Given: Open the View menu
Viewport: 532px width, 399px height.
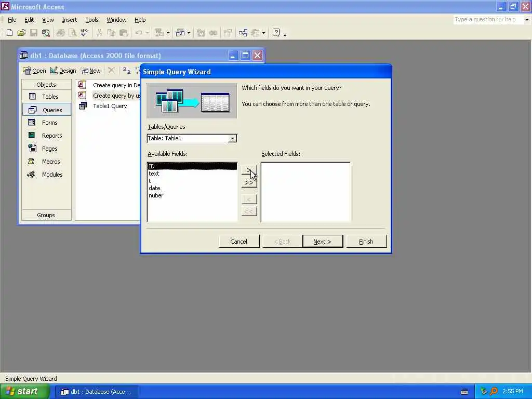Looking at the screenshot, I should 48,20.
